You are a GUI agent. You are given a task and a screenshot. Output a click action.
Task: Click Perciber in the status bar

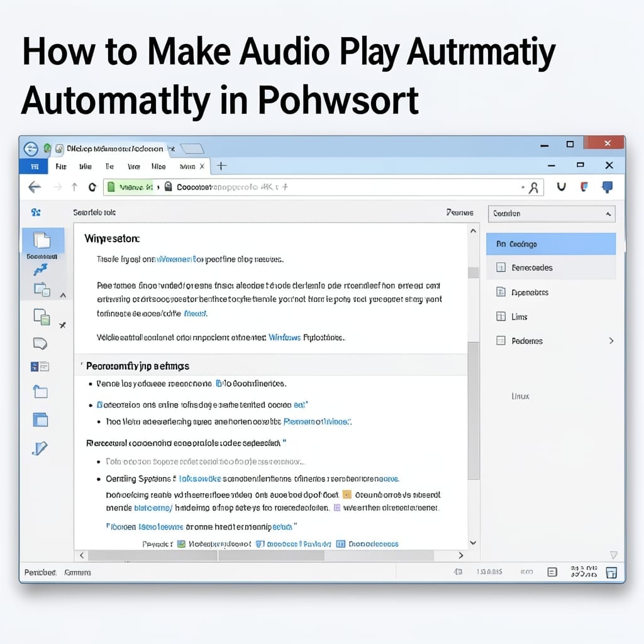click(40, 572)
